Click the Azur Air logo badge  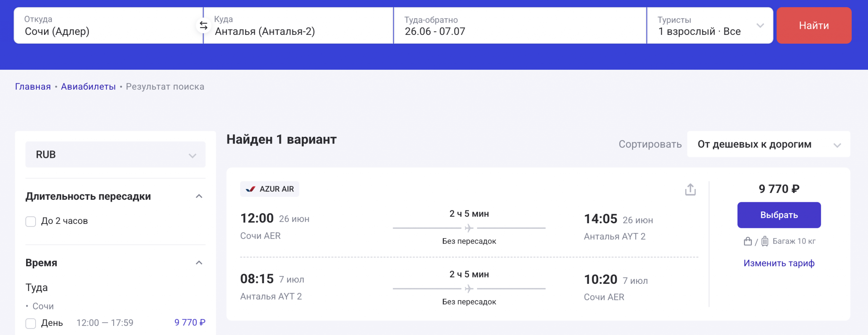[270, 189]
